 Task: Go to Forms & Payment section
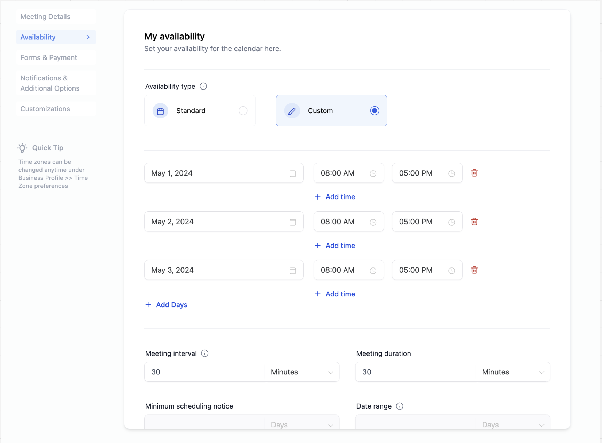[x=56, y=58]
